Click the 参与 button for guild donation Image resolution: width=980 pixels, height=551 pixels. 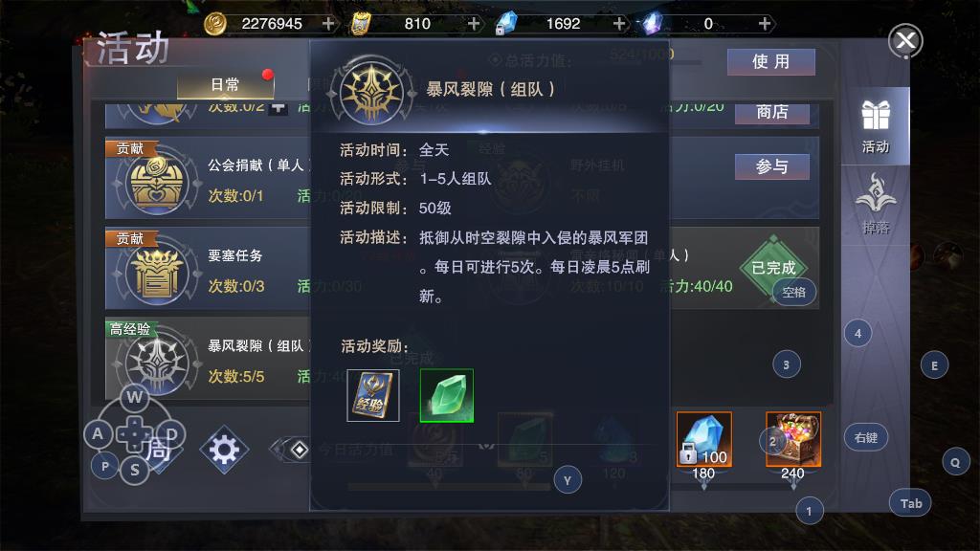[772, 166]
